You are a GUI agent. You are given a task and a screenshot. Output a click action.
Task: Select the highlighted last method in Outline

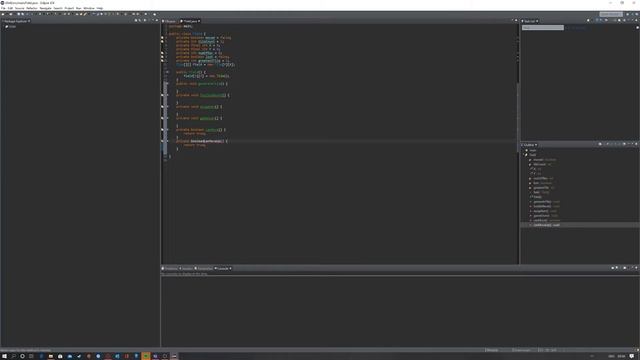[x=546, y=225]
